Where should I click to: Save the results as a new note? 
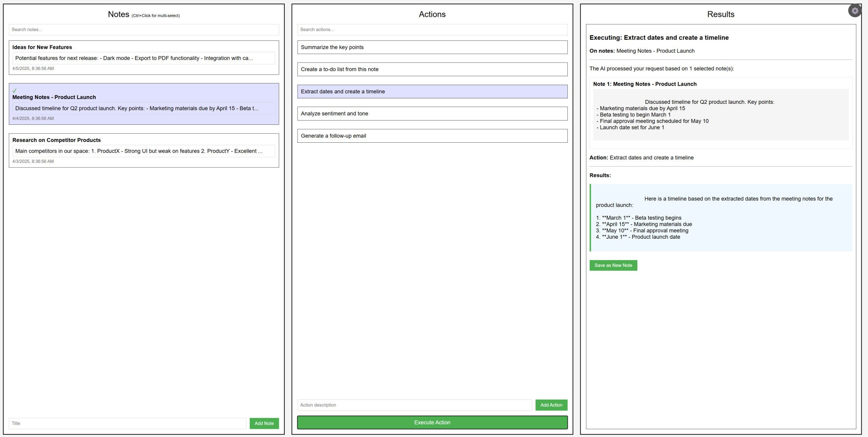click(x=613, y=265)
